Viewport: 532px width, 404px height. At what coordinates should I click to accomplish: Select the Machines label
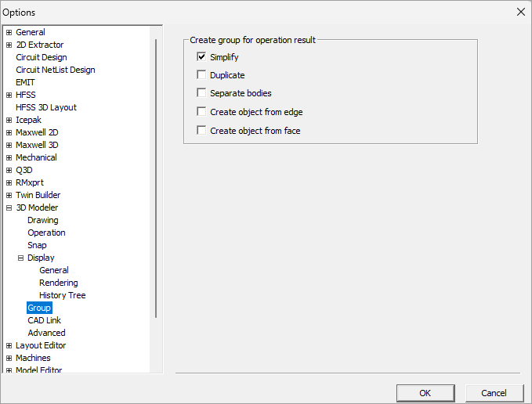point(33,359)
